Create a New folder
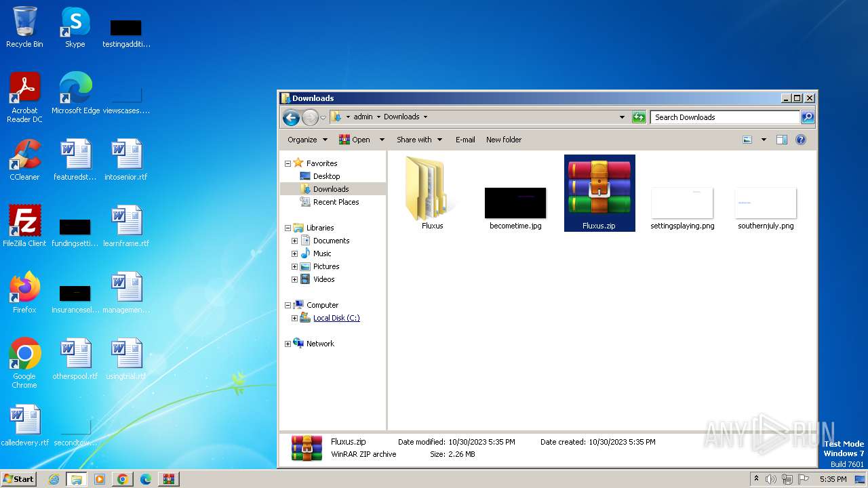The width and height of the screenshot is (868, 488). point(504,140)
